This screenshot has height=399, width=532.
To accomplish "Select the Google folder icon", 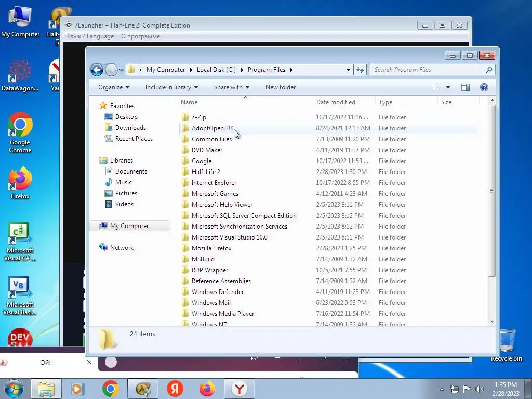I will click(x=185, y=161).
